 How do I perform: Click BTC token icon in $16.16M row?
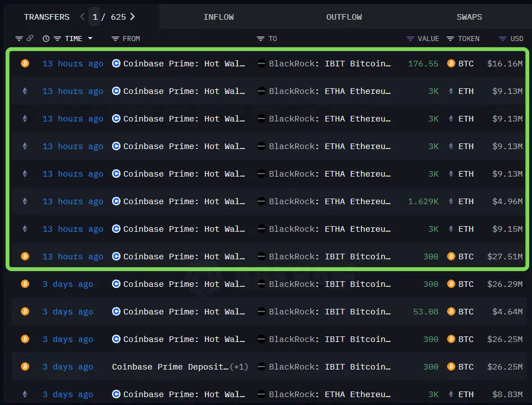pyautogui.click(x=451, y=64)
